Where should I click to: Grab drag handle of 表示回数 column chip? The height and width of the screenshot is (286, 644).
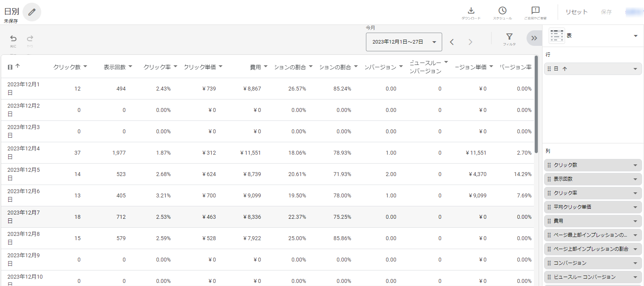[x=549, y=179]
